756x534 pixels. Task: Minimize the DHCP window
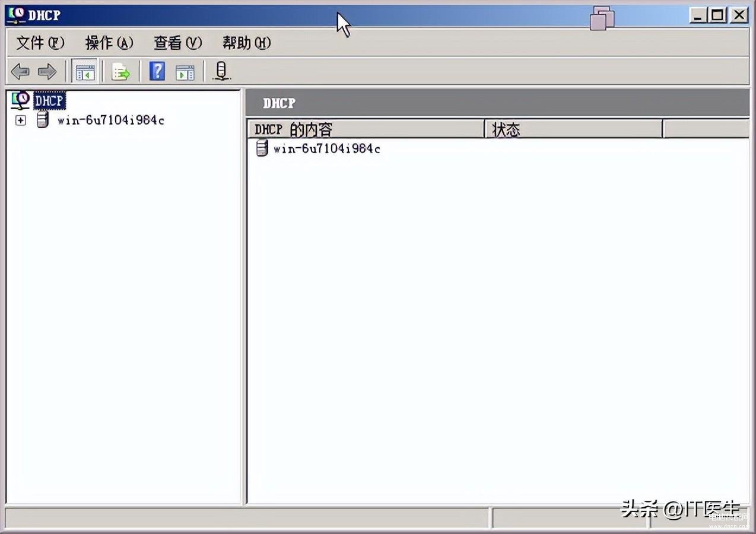[x=698, y=15]
